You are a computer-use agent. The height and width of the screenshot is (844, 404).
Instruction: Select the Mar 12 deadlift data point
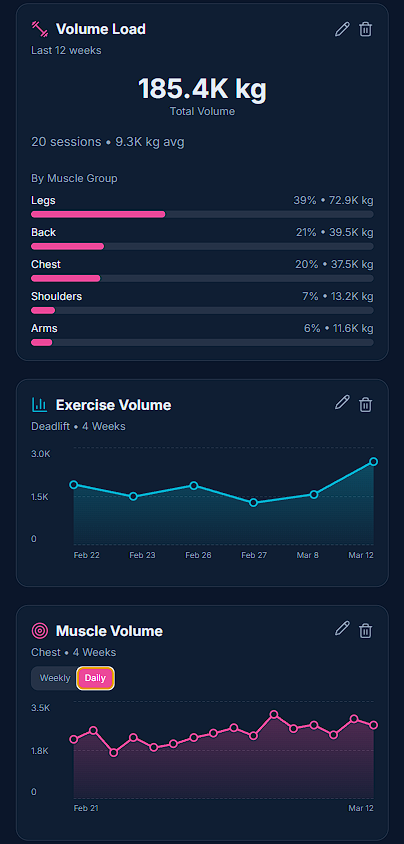coord(373,462)
